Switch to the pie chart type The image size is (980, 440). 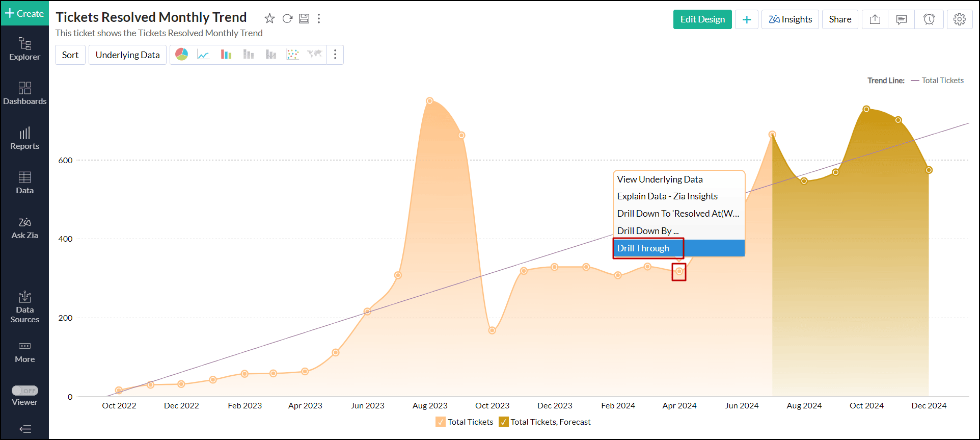click(x=182, y=55)
